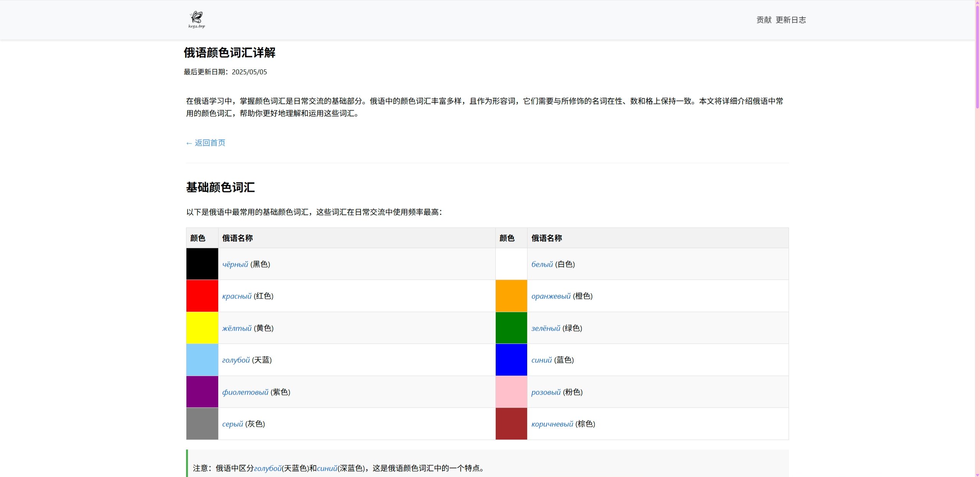Open the жёлтый vocabulary entry

pyautogui.click(x=235, y=328)
